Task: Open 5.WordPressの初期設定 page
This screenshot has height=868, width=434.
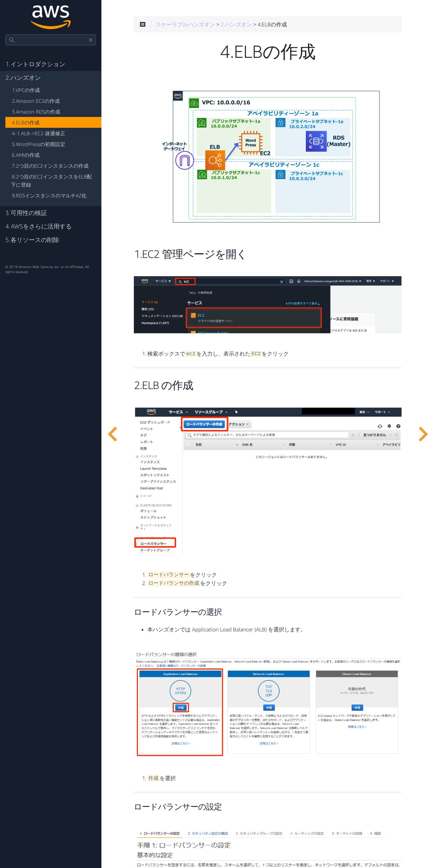Action: coord(39,144)
